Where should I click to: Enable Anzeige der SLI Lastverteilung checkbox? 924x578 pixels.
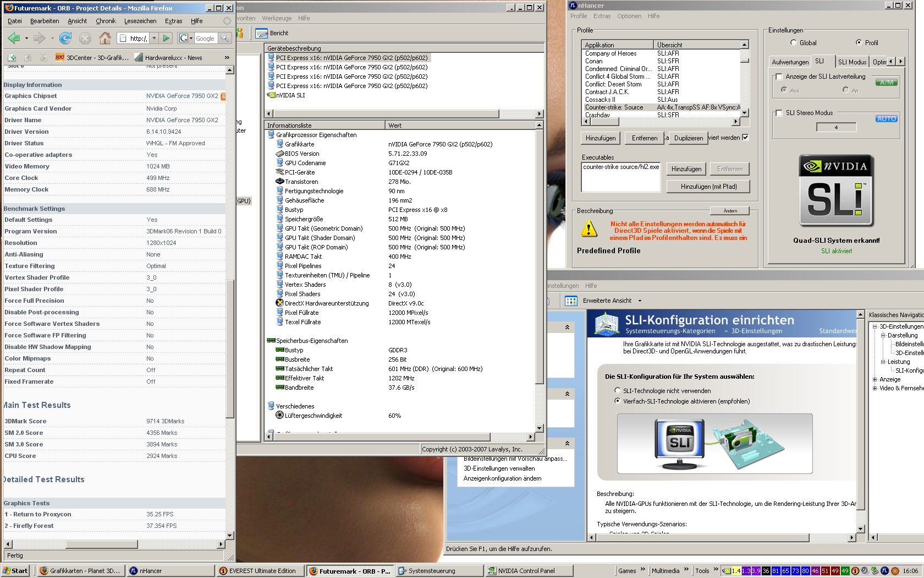778,77
